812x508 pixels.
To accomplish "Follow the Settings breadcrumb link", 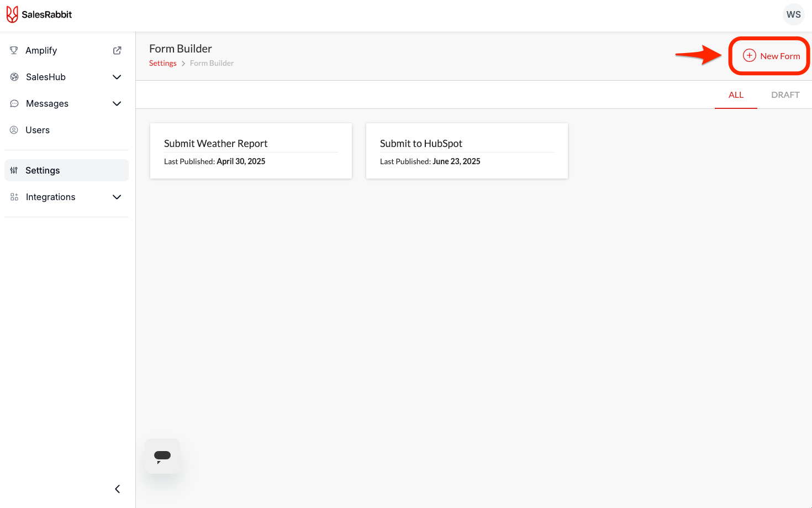I will pos(163,63).
